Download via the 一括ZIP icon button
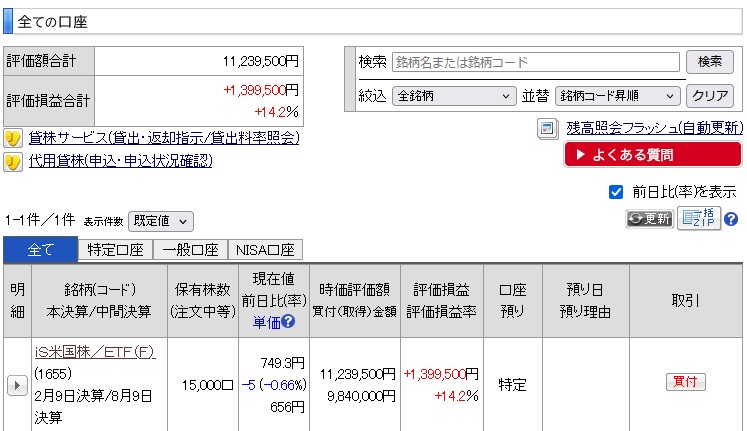 pyautogui.click(x=698, y=219)
